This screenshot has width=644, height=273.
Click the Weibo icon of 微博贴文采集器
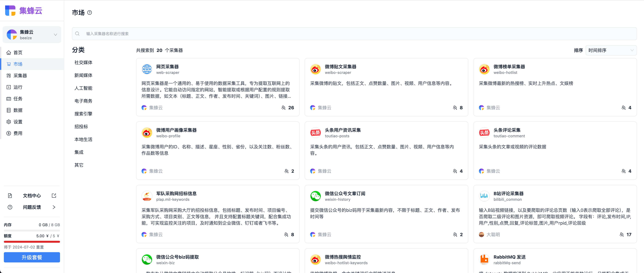click(315, 69)
